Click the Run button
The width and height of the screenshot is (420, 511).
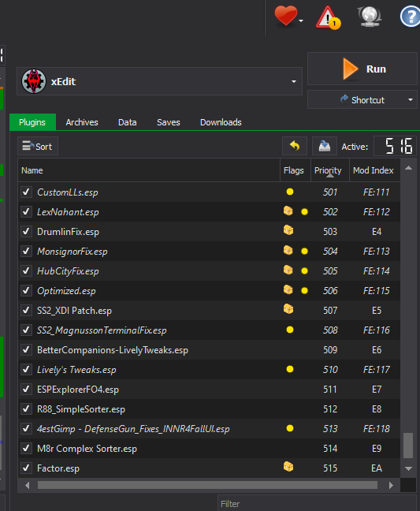click(362, 69)
